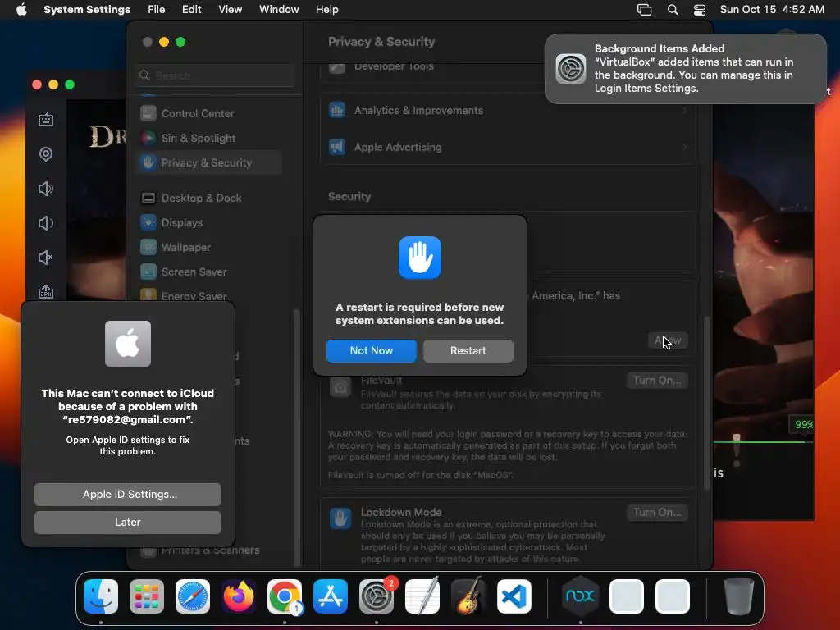Open TextEdit from the Dock

pos(422,596)
